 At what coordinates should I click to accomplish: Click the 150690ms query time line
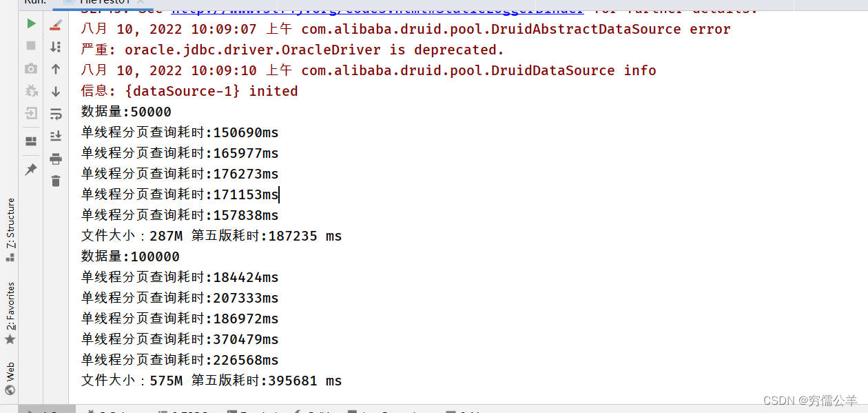pyautogui.click(x=180, y=133)
